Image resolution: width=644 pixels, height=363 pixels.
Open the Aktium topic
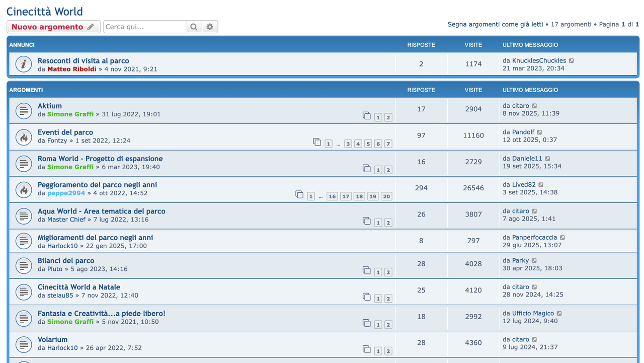(x=50, y=106)
